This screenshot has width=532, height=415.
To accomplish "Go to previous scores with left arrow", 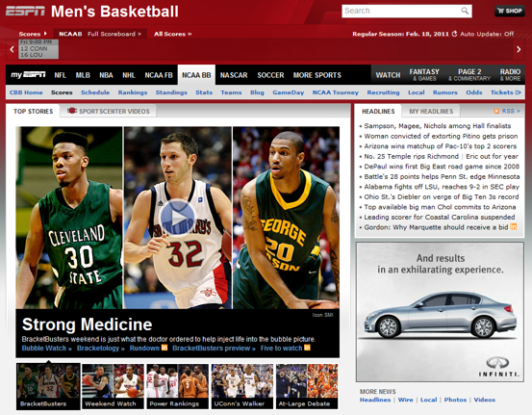I will tap(12, 49).
